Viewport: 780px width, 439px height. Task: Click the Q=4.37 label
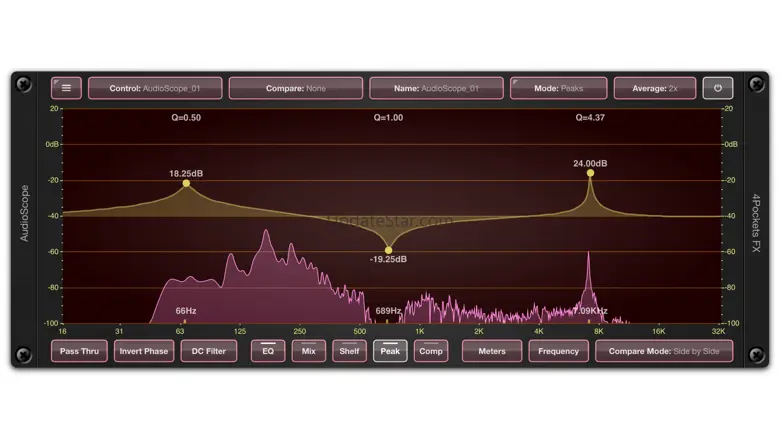pos(590,118)
